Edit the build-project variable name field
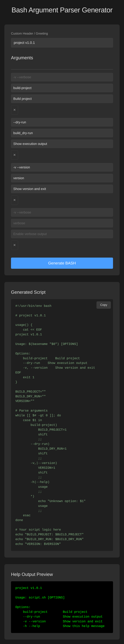Image resolution: width=124 pixels, height=644 pixels. coord(62,88)
